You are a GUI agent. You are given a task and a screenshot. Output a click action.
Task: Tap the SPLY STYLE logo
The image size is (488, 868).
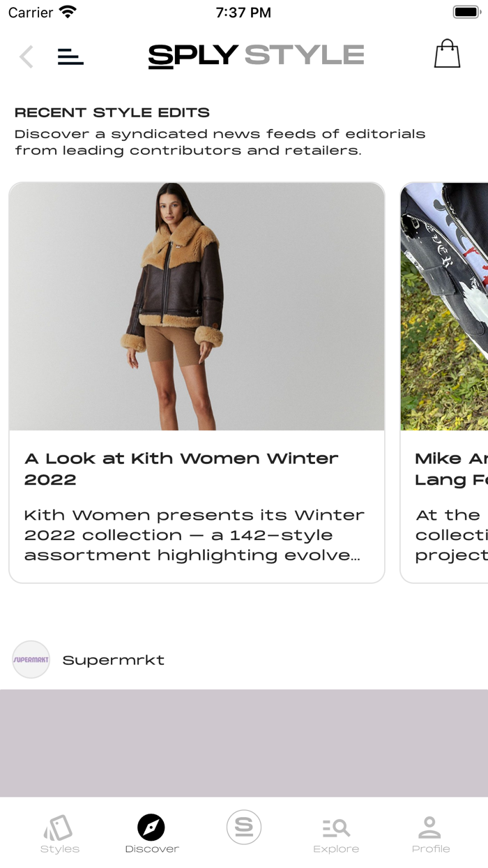click(256, 56)
